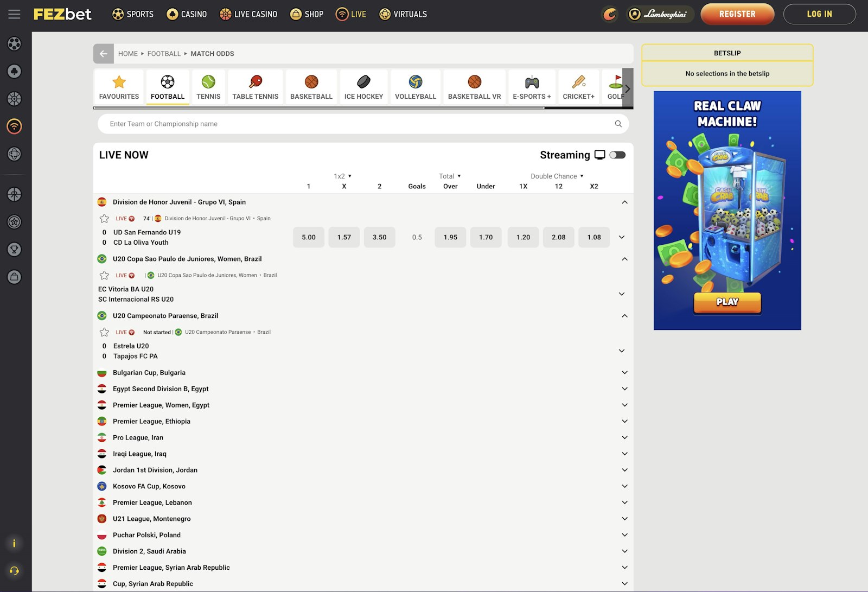
Task: Click the back arrow in breadcrumb bar
Action: click(x=103, y=54)
